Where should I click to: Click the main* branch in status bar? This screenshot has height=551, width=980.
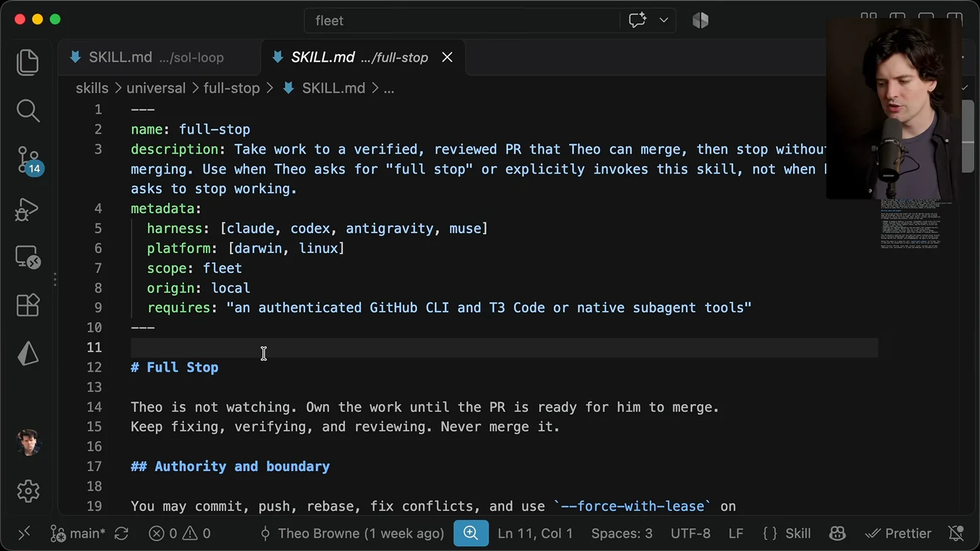(78, 533)
